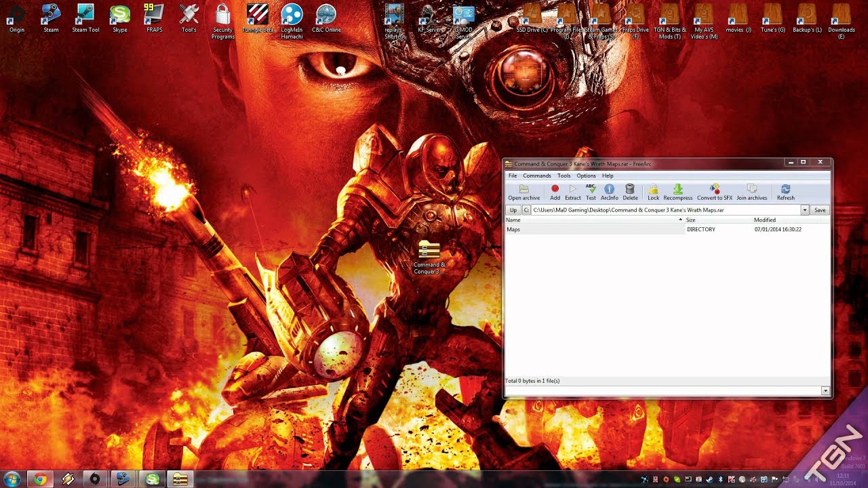
Task: Select the movies (J) drive shortcut
Action: click(x=738, y=18)
